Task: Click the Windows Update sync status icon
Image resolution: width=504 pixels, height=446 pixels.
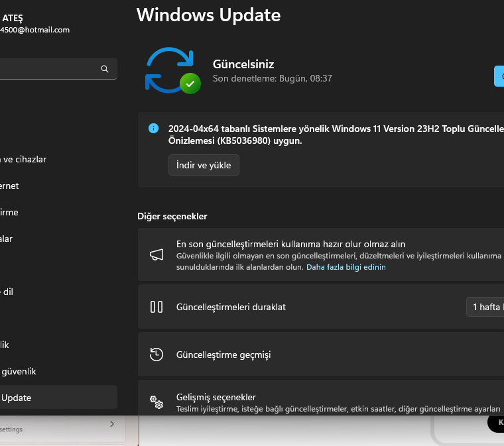Action: point(173,71)
